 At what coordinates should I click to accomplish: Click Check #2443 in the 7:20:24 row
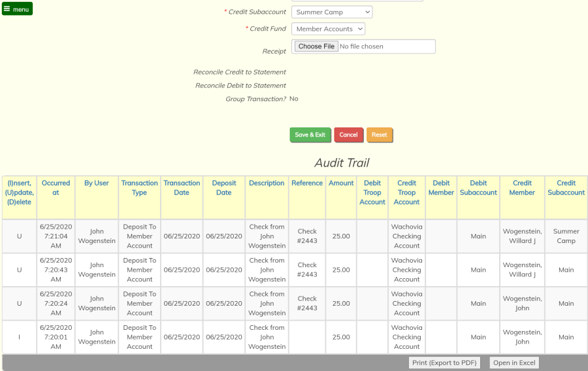click(x=307, y=304)
